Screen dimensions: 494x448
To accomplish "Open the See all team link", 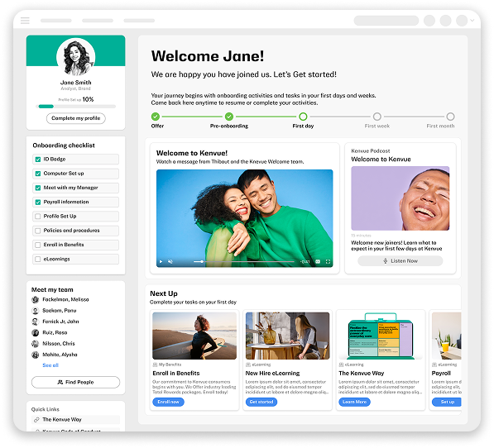I will [50, 365].
